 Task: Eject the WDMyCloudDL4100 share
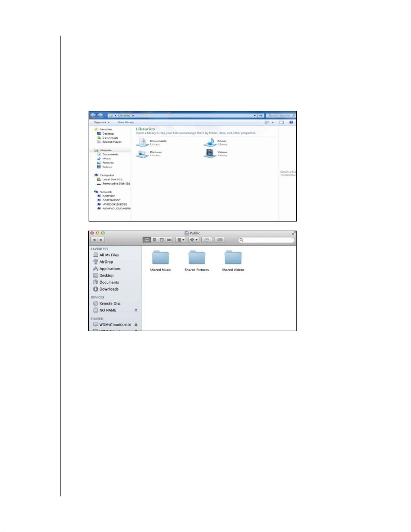pyautogui.click(x=136, y=325)
